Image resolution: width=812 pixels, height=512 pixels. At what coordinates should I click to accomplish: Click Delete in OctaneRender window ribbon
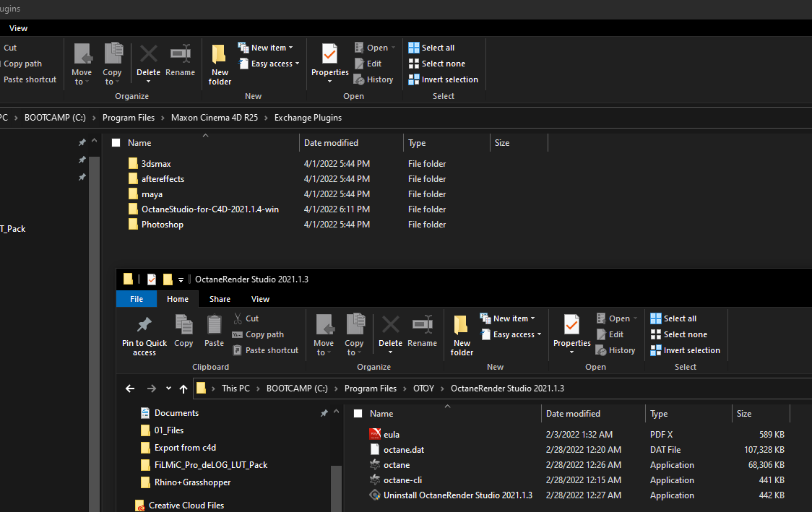390,334
